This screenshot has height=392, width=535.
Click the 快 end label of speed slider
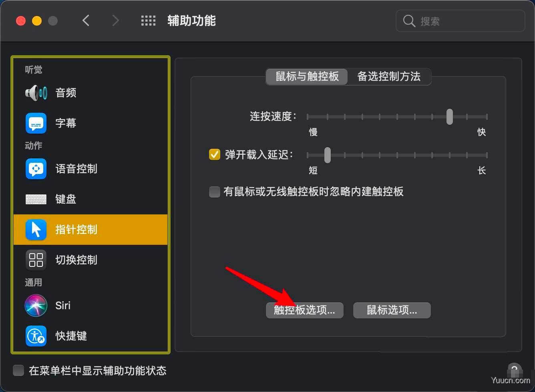tap(481, 132)
